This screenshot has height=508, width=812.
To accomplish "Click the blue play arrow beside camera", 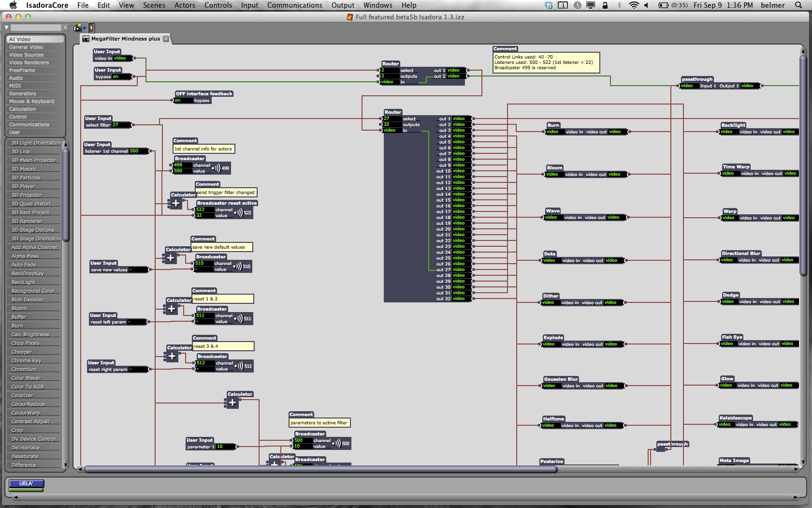I will (x=85, y=28).
